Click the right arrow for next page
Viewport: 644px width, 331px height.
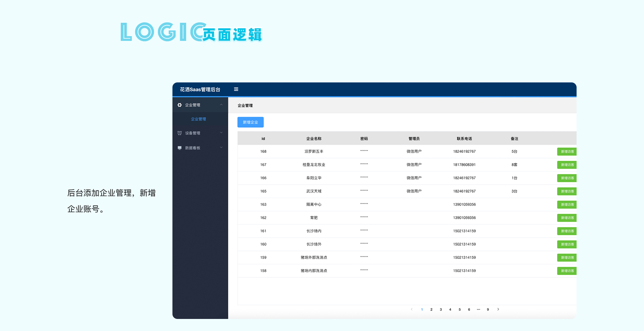click(498, 309)
